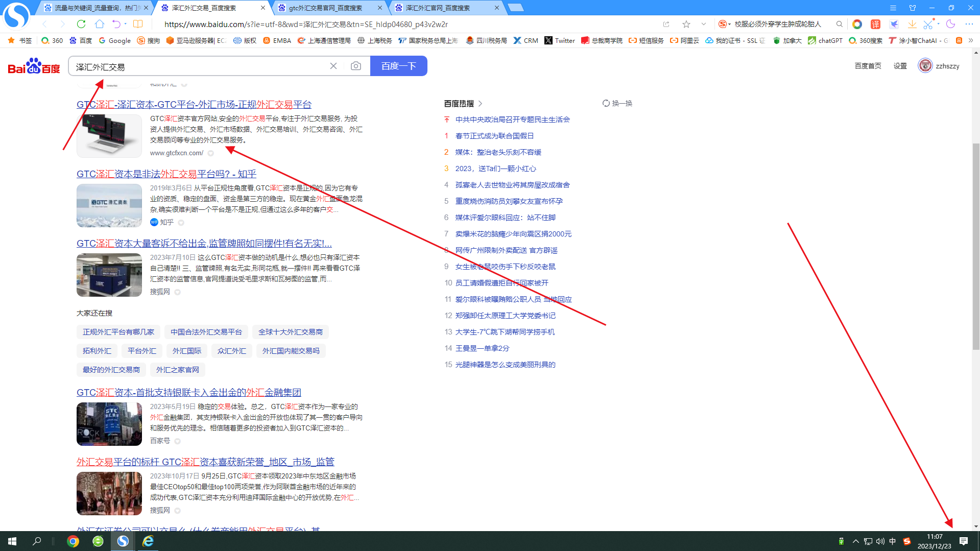Expand the bookmark star dropdown chevron

[704, 23]
